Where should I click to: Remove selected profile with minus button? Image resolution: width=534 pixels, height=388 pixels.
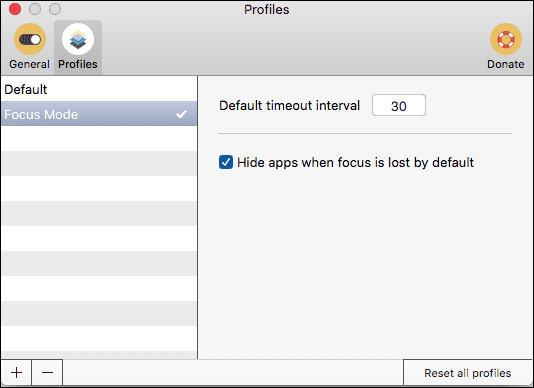point(47,372)
